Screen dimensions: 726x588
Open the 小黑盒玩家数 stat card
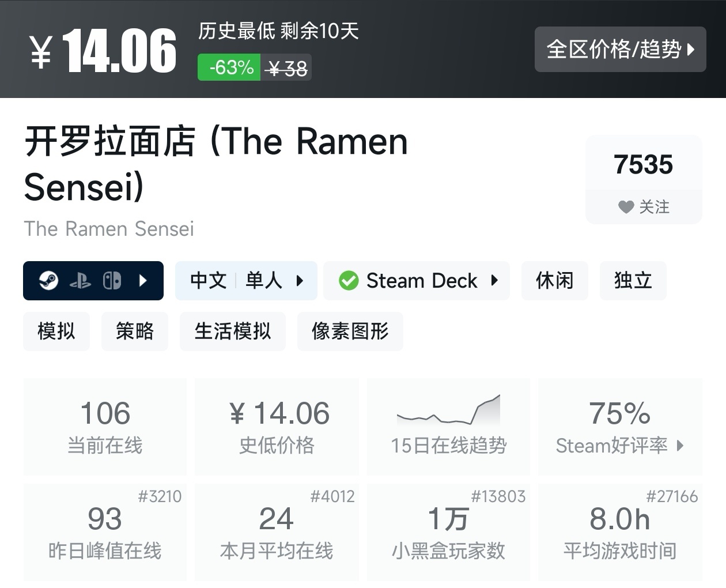coord(448,532)
